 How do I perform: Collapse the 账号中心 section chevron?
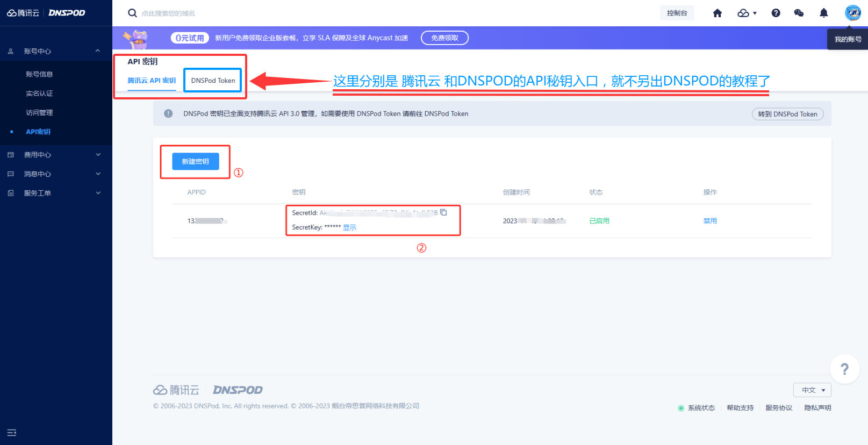tap(98, 51)
